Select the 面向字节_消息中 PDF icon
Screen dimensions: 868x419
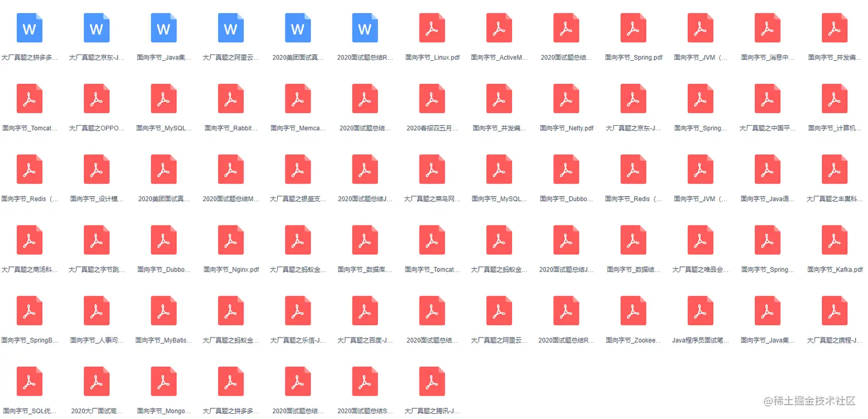pyautogui.click(x=768, y=28)
